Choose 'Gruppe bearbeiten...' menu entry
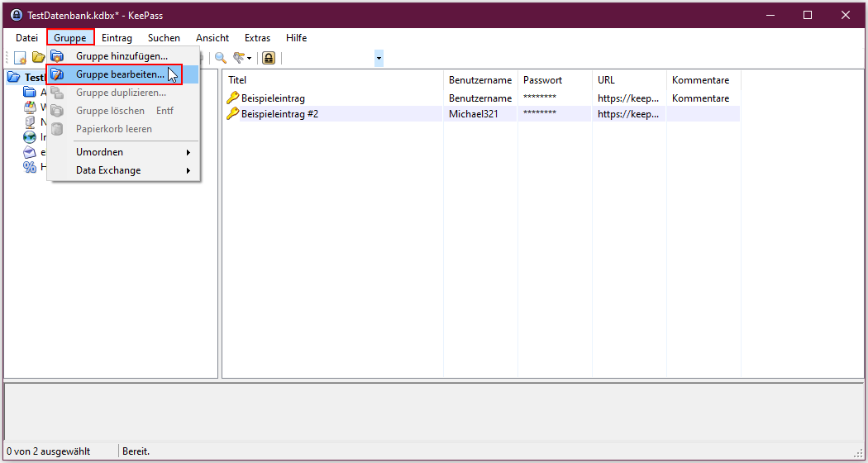The width and height of the screenshot is (868, 463). coord(123,74)
